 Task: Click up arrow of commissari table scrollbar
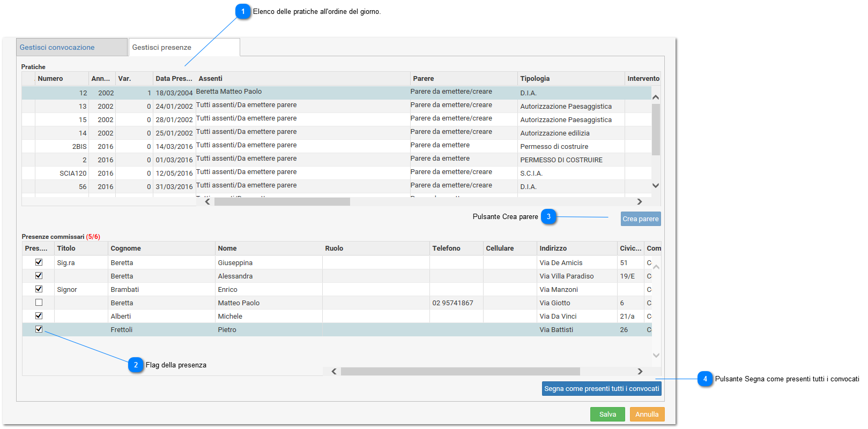click(x=656, y=267)
